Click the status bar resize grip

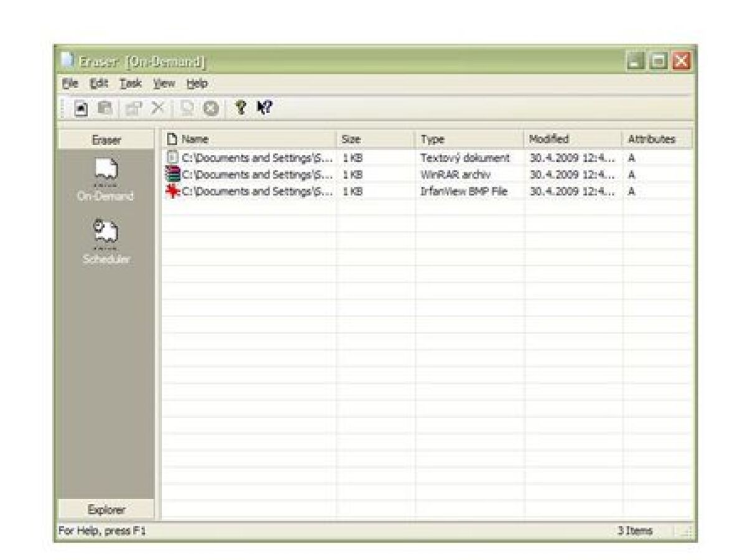tap(688, 532)
